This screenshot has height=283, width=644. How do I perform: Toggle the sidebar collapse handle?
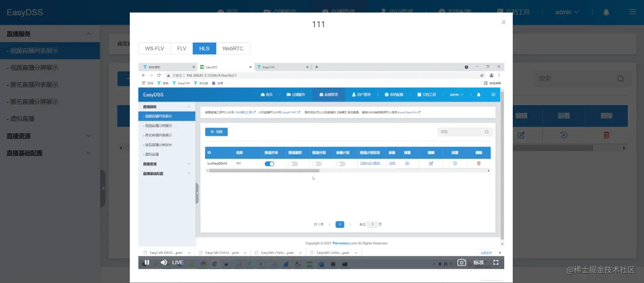[103, 188]
